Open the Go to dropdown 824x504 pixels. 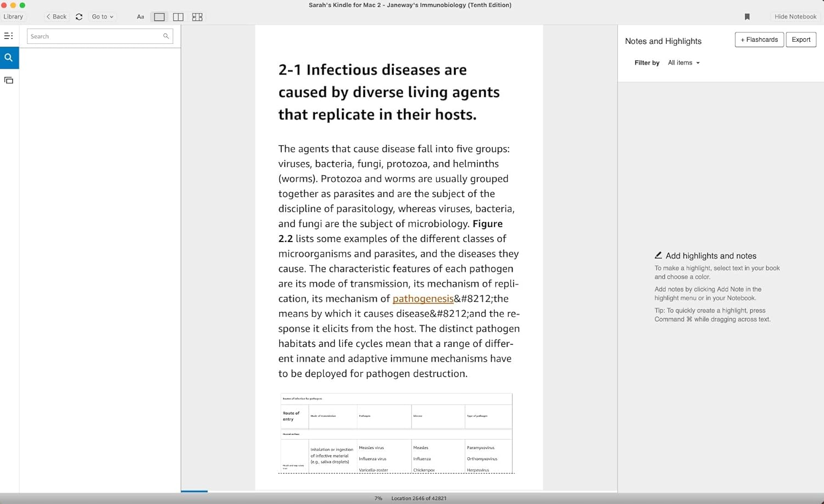tap(102, 16)
